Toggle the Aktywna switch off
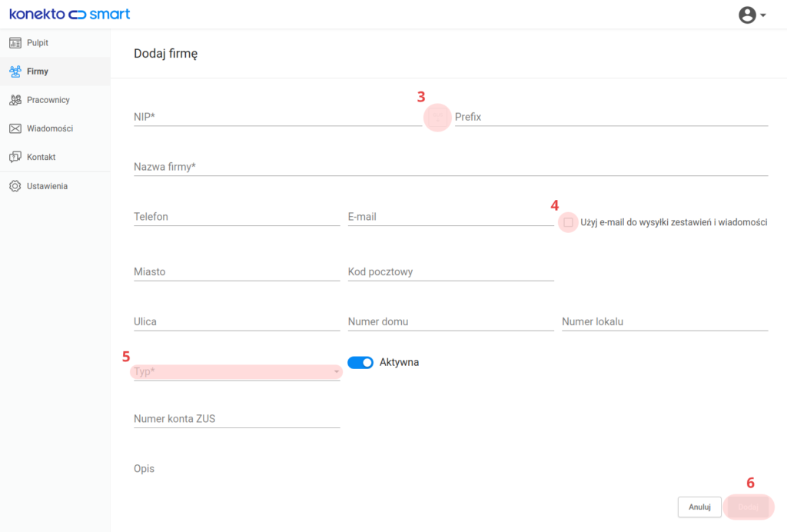Viewport: 787px width, 532px height. pos(360,362)
